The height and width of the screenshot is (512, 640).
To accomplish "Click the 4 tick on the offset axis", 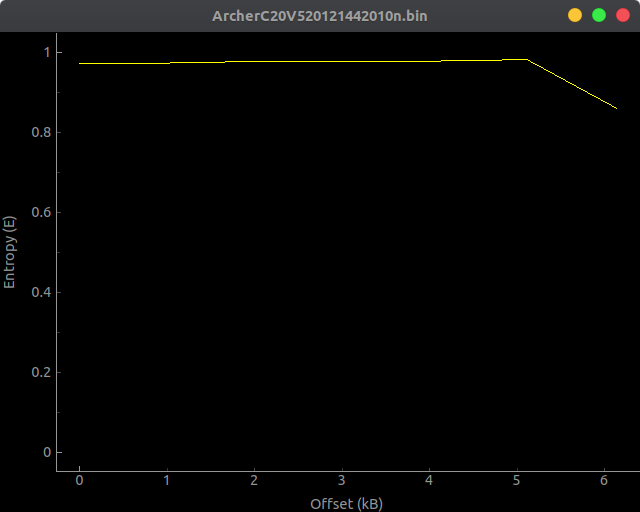I will [x=429, y=481].
